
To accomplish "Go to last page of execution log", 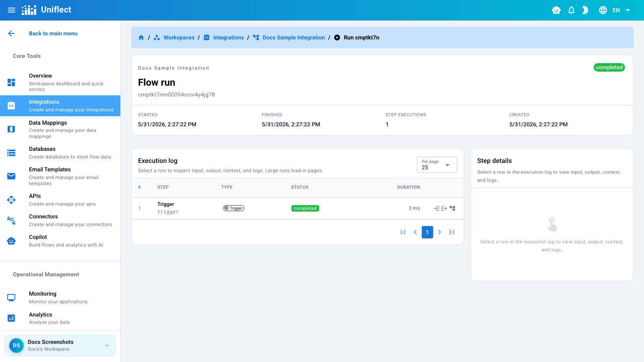I will point(452,232).
